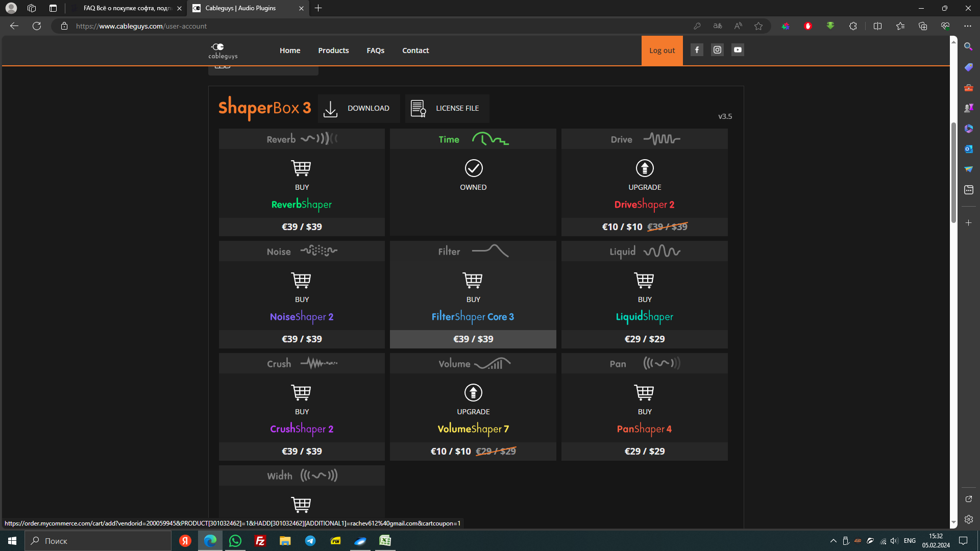This screenshot has height=551, width=980.
Task: Open Telegram from the taskbar
Action: tap(310, 541)
